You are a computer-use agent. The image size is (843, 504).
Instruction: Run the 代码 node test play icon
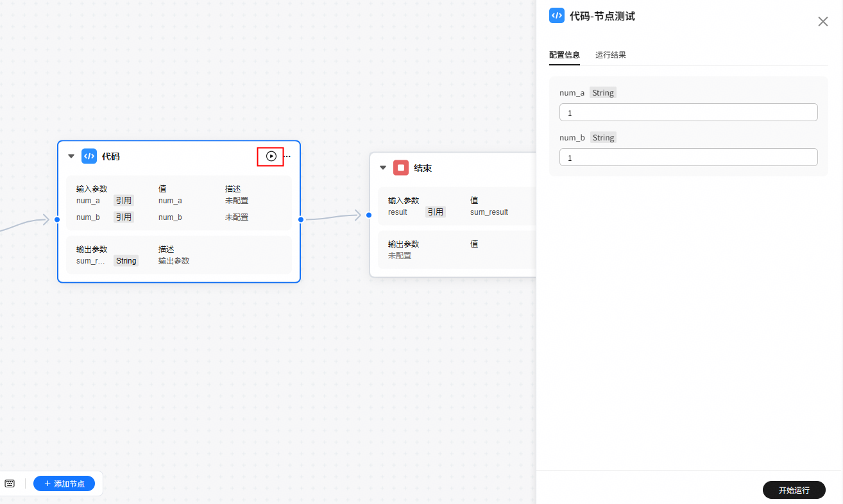click(x=271, y=156)
